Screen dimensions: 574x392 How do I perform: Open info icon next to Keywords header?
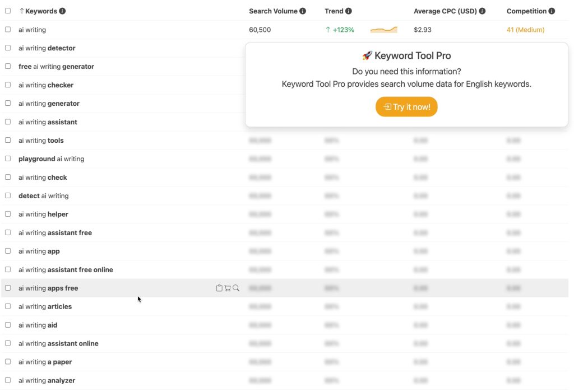tap(62, 11)
